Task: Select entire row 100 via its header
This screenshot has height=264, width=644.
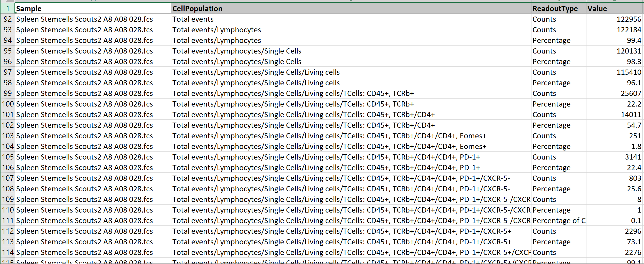Action: pos(8,104)
